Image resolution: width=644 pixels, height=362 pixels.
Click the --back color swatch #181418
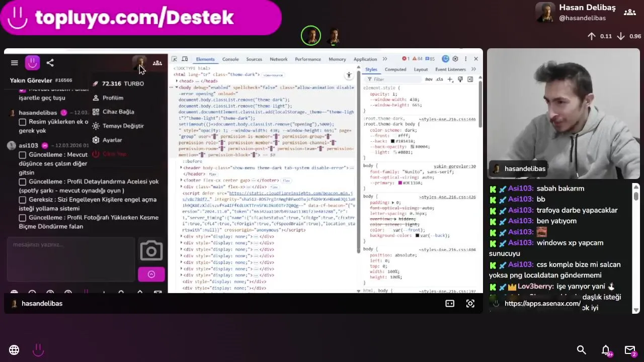(x=393, y=141)
